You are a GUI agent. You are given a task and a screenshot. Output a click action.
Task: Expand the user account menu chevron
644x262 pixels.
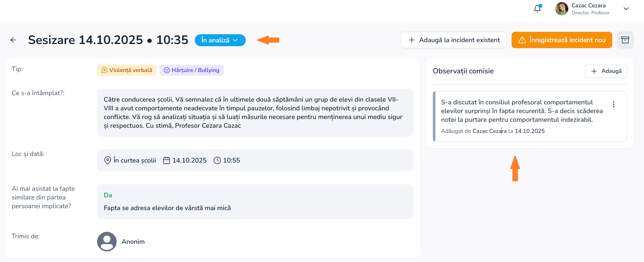pyautogui.click(x=626, y=9)
